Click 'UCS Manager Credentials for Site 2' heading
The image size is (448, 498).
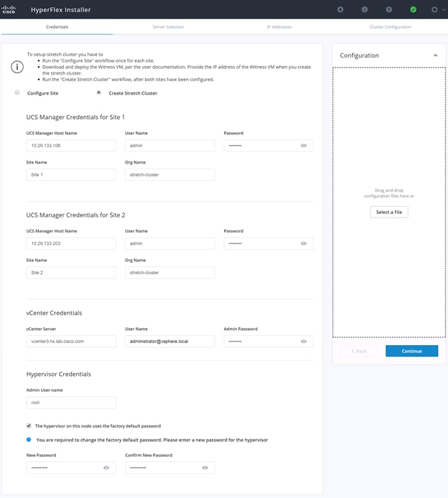click(75, 215)
